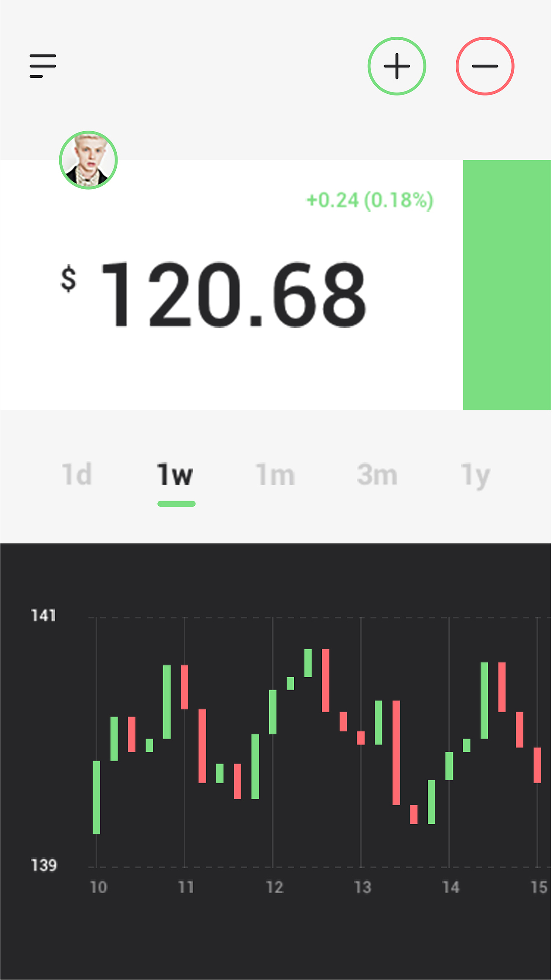Pick date marker 13 on chart axis
Image resolution: width=553 pixels, height=980 pixels.
tap(363, 888)
